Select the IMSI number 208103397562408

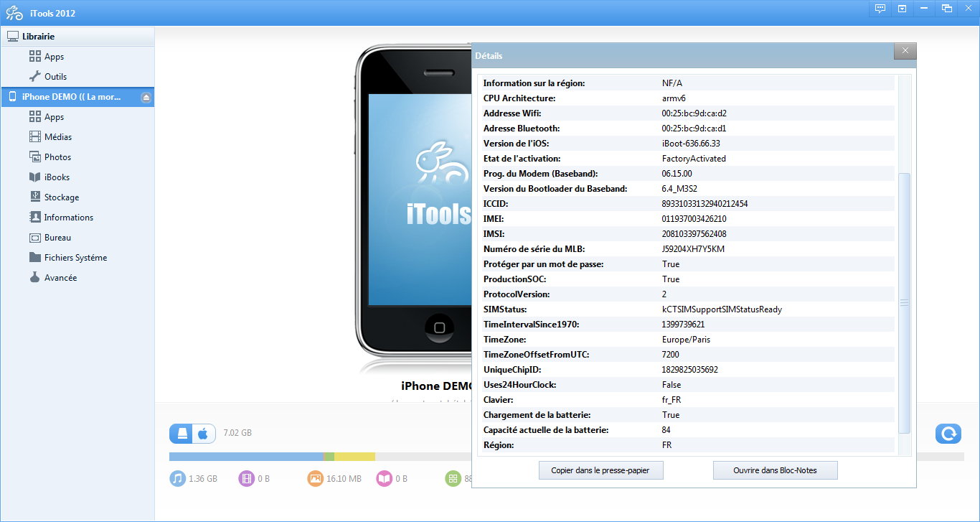694,234
